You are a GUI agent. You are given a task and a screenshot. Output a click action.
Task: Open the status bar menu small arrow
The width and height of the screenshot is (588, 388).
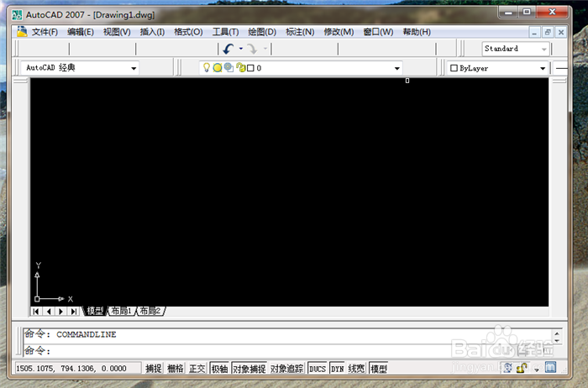pyautogui.click(x=537, y=370)
